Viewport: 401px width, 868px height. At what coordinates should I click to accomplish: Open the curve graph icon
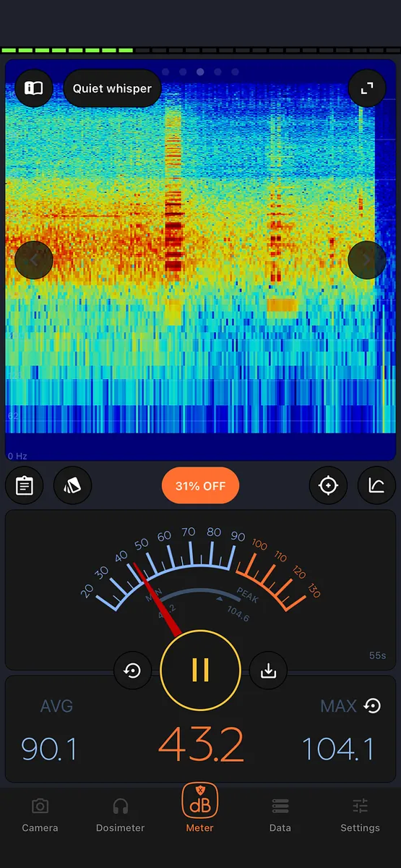[x=376, y=485]
